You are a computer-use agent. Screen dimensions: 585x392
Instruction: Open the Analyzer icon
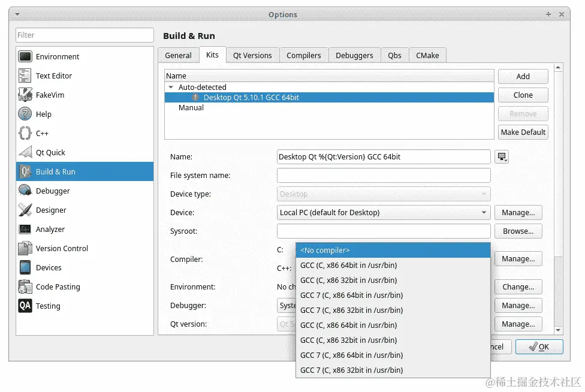[x=25, y=229]
